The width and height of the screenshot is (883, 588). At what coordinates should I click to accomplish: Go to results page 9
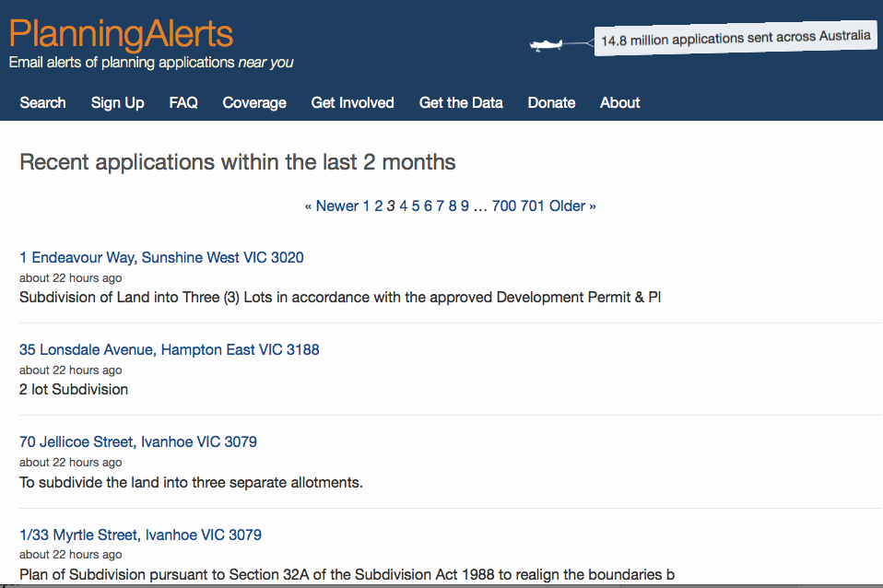[x=465, y=206]
